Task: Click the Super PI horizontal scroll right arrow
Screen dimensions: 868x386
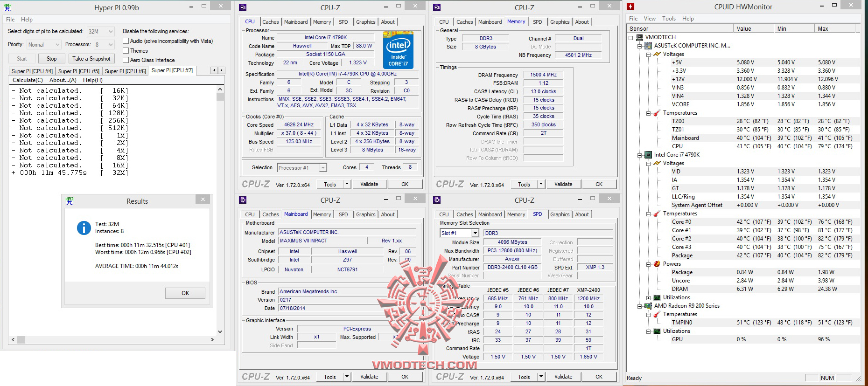Action: 212,340
